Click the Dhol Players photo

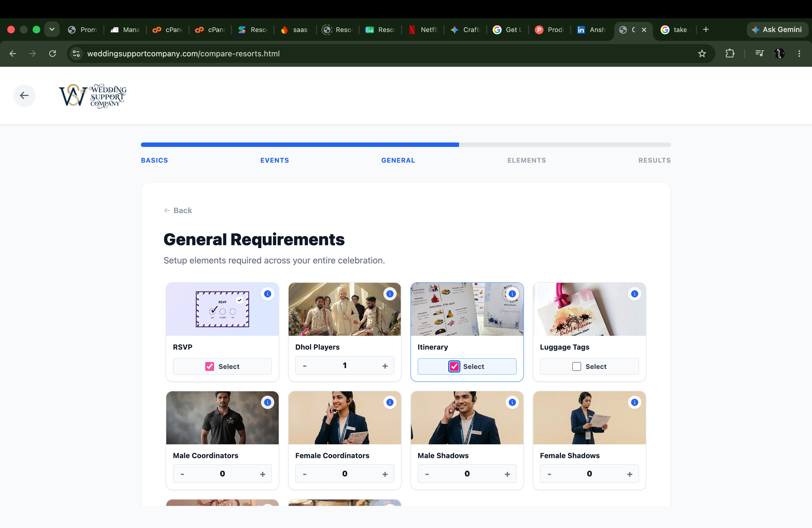point(345,309)
